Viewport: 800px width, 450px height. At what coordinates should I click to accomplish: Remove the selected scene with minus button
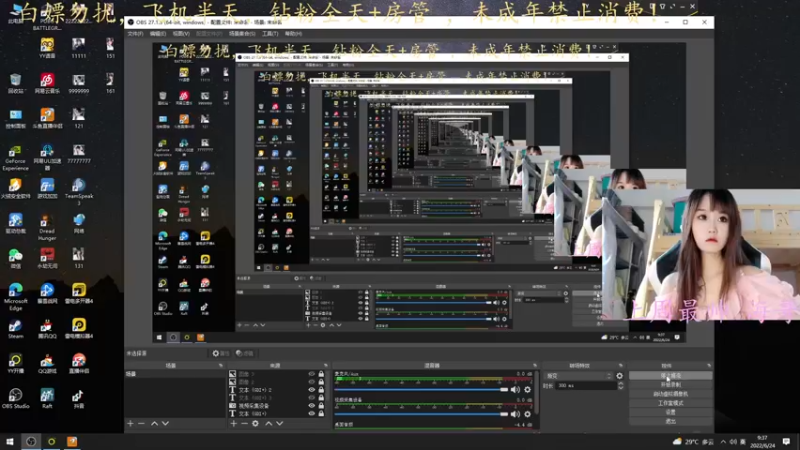click(x=141, y=423)
